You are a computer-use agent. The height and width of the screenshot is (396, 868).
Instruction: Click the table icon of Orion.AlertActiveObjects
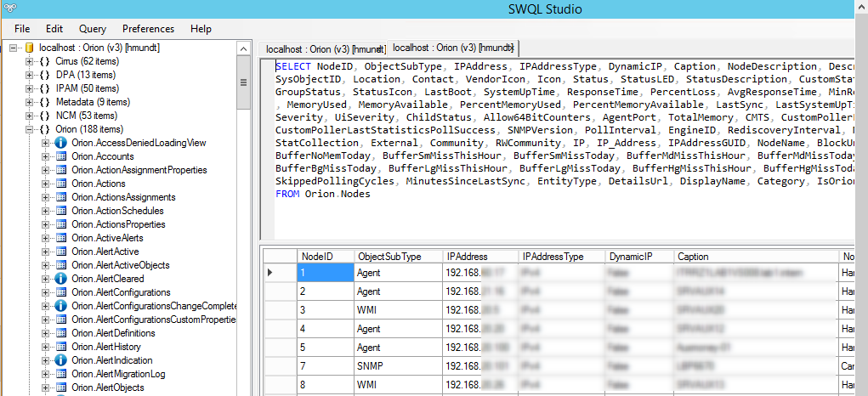click(61, 265)
